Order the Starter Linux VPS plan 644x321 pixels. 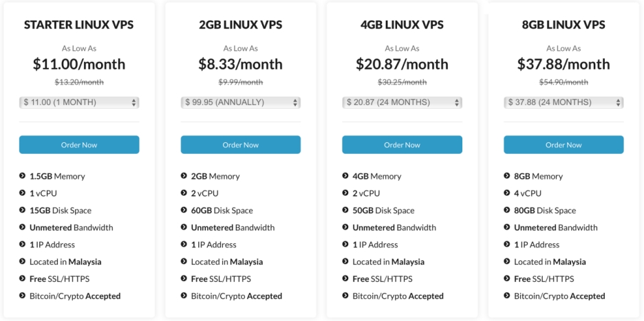click(x=79, y=144)
